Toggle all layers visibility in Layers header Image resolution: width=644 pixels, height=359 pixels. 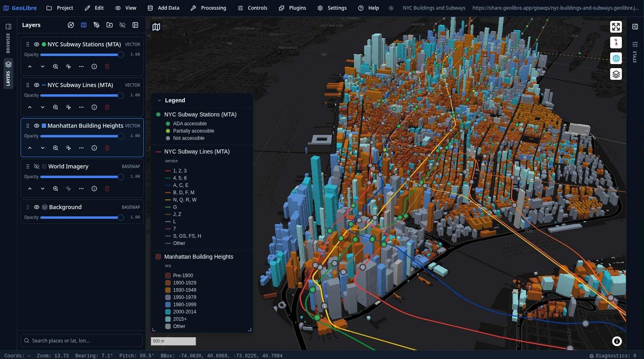click(x=122, y=25)
